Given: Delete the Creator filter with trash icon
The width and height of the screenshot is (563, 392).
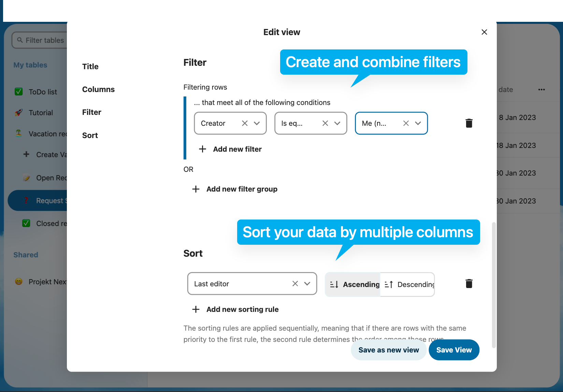Looking at the screenshot, I should tap(469, 123).
